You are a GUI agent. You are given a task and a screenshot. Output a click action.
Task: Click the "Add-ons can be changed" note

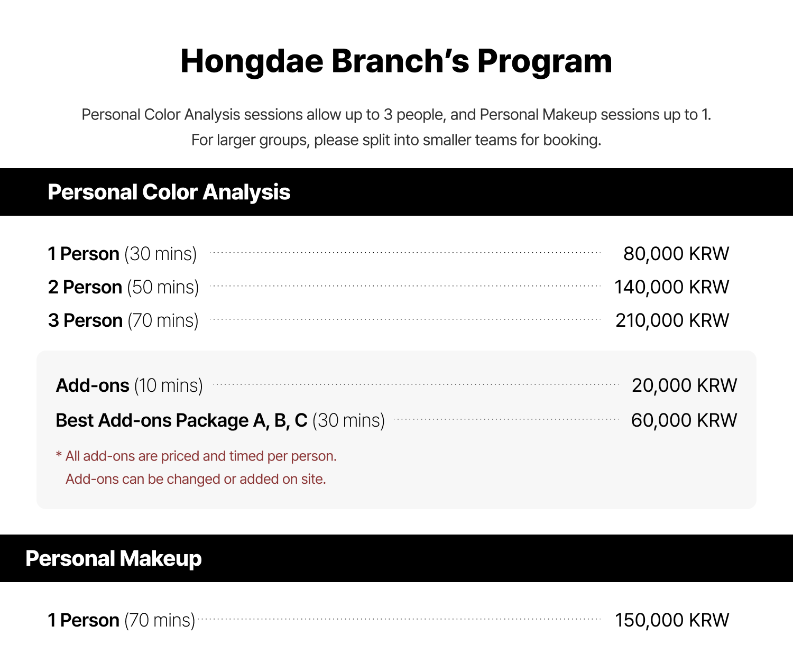[x=196, y=479]
